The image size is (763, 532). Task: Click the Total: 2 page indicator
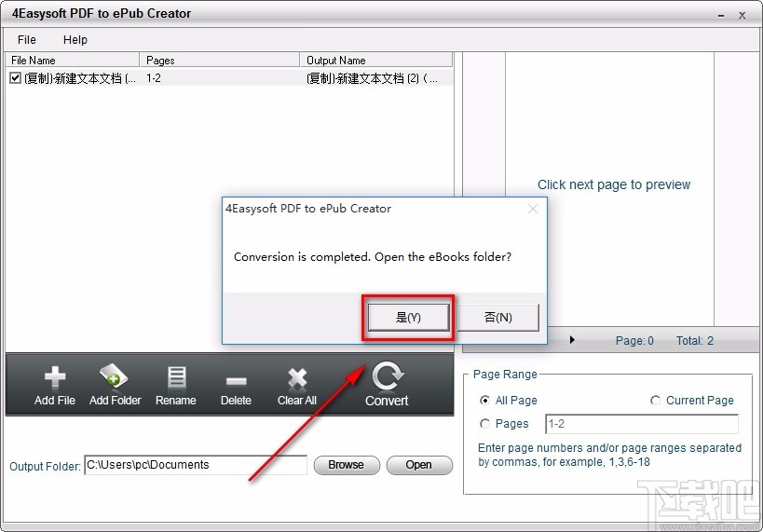pos(694,341)
